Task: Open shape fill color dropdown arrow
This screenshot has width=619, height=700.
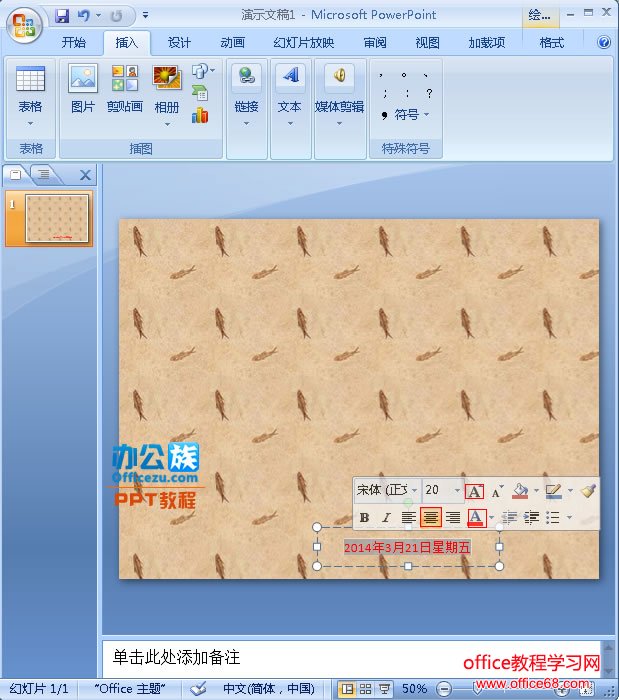Action: tap(536, 491)
